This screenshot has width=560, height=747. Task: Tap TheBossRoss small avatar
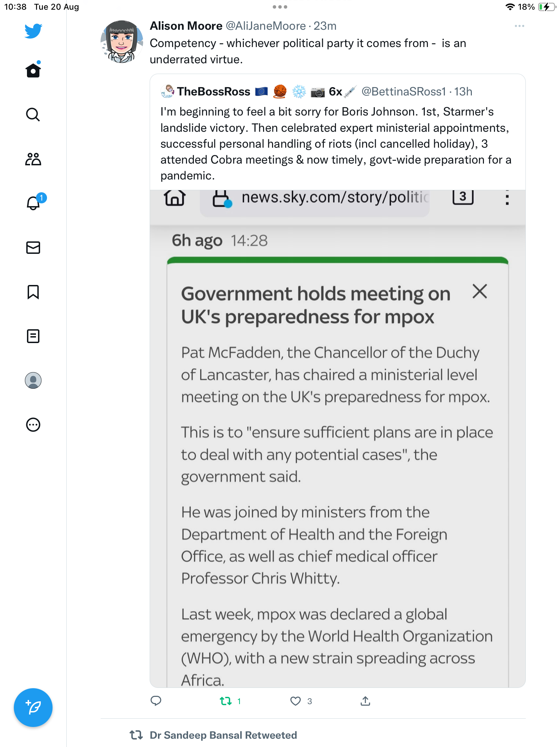pos(167,92)
